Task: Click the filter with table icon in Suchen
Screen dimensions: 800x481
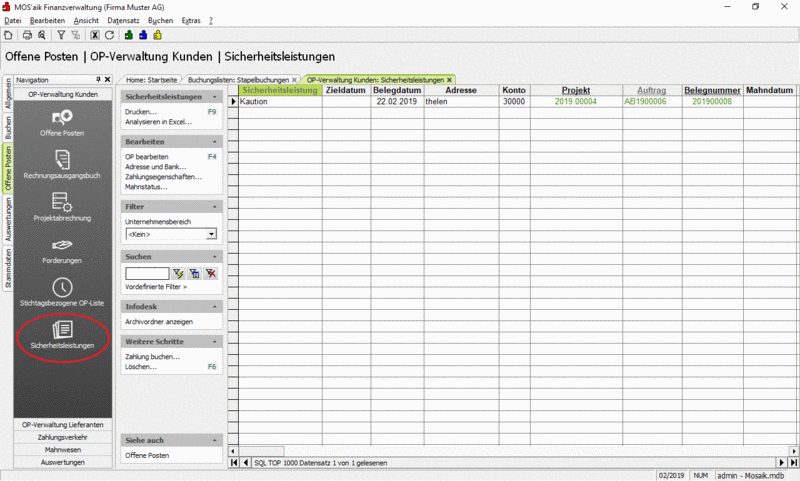Action: (x=194, y=274)
